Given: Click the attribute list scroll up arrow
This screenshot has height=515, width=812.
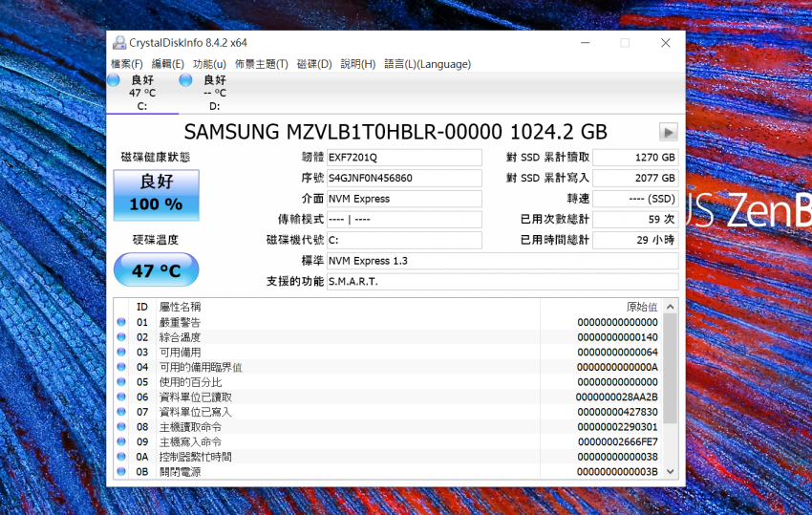Looking at the screenshot, I should [x=670, y=307].
